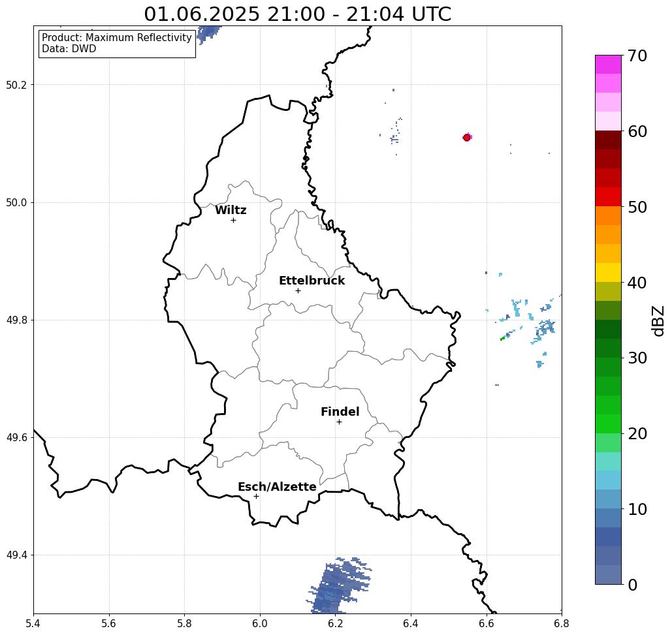Screen dimensions: 672x635
Task: Click the longitude tick label 5.6
Action: click(x=109, y=624)
